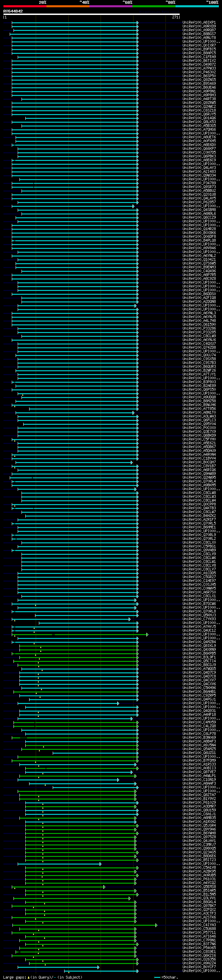Viewport: 222px width, 980px height.
Task: Select the UniRef100_P34789 label
Action: coord(199,183)
